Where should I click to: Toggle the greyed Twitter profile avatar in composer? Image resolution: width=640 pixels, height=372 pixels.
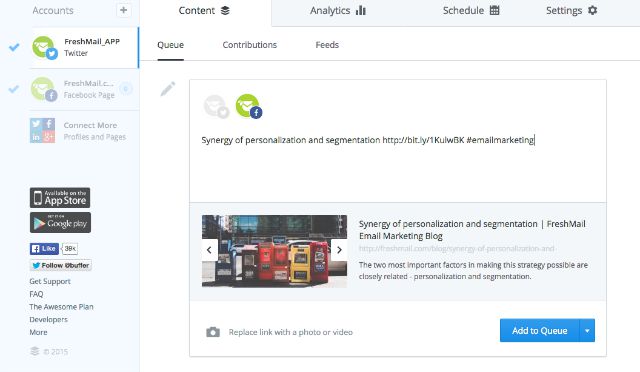tap(216, 106)
